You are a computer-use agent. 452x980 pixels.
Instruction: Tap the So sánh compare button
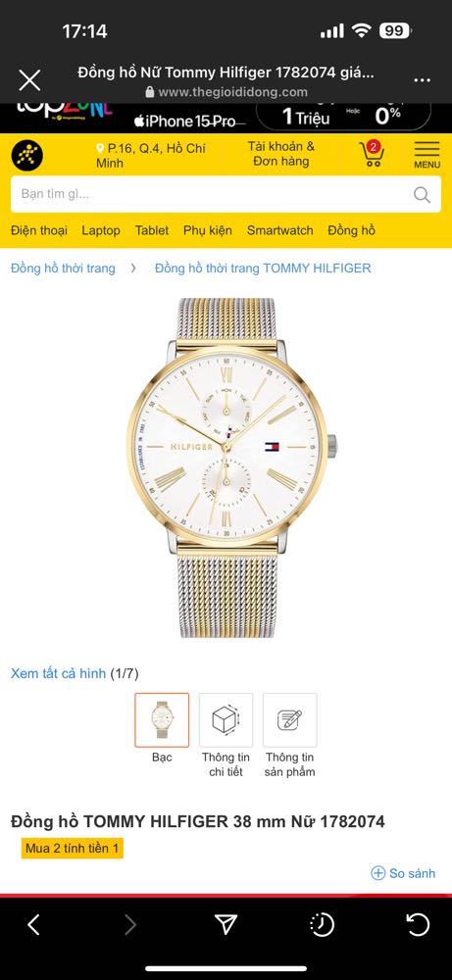[403, 873]
